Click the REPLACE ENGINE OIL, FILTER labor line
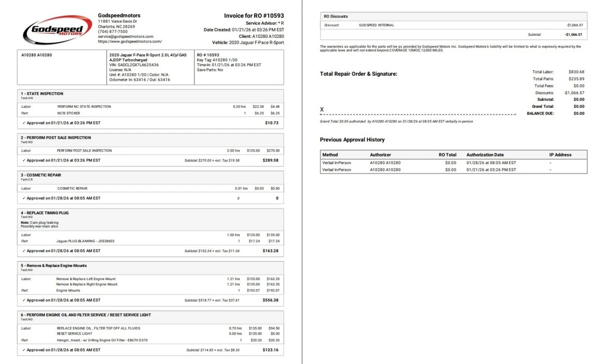Viewport: 605px width, 364px height. pyautogui.click(x=150, y=328)
